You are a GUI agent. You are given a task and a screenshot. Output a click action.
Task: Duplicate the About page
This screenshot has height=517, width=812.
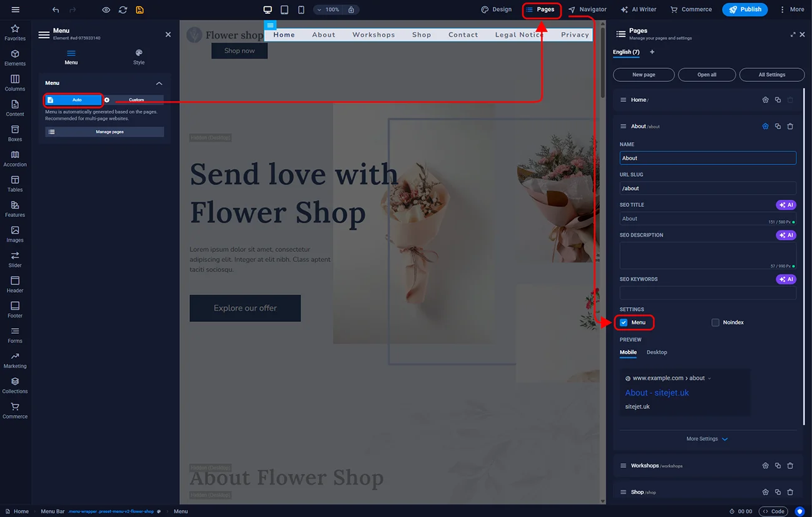coord(778,126)
